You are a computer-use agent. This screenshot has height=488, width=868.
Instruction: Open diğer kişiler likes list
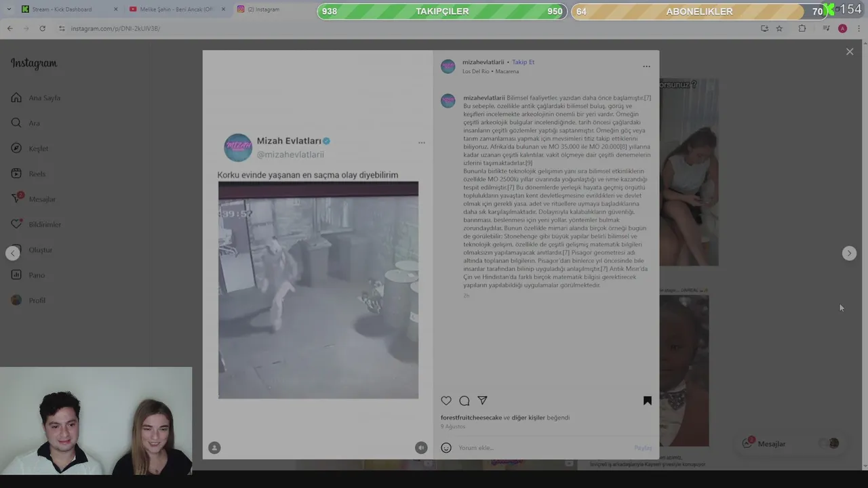tap(528, 418)
